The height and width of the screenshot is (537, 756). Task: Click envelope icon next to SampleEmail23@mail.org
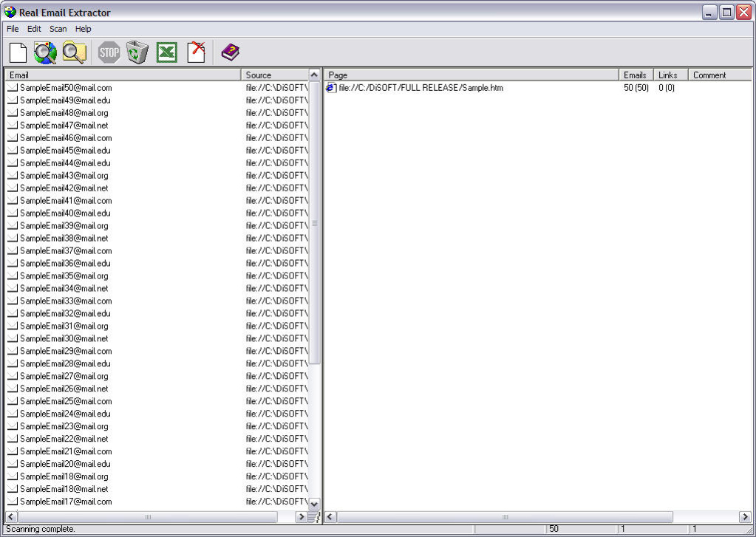[x=13, y=426]
